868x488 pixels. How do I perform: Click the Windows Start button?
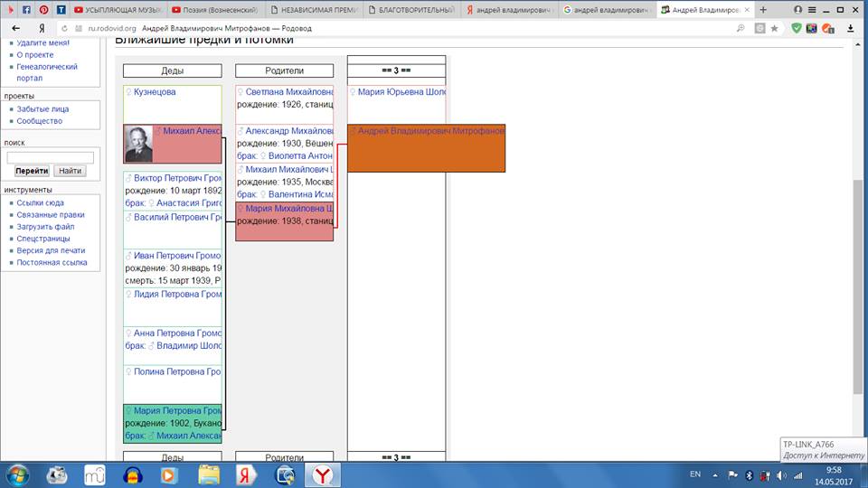(17, 474)
